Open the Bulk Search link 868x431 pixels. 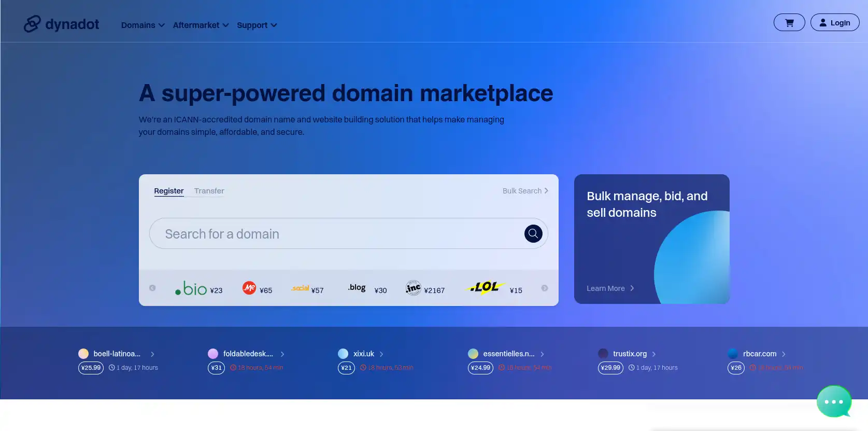click(525, 191)
